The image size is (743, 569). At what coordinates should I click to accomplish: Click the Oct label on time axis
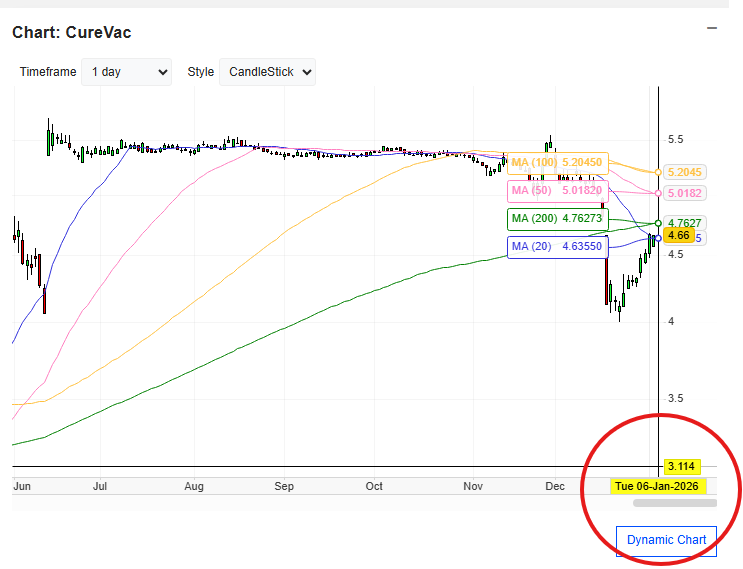(374, 487)
